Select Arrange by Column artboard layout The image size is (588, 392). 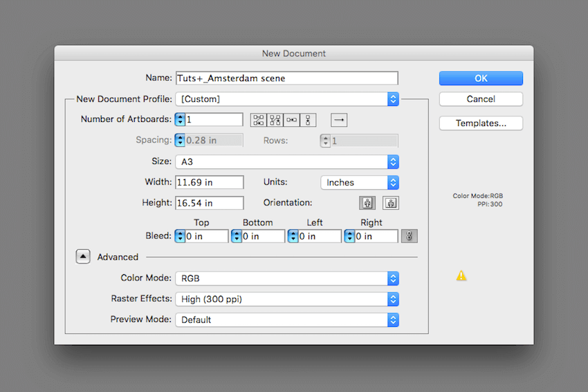click(308, 120)
